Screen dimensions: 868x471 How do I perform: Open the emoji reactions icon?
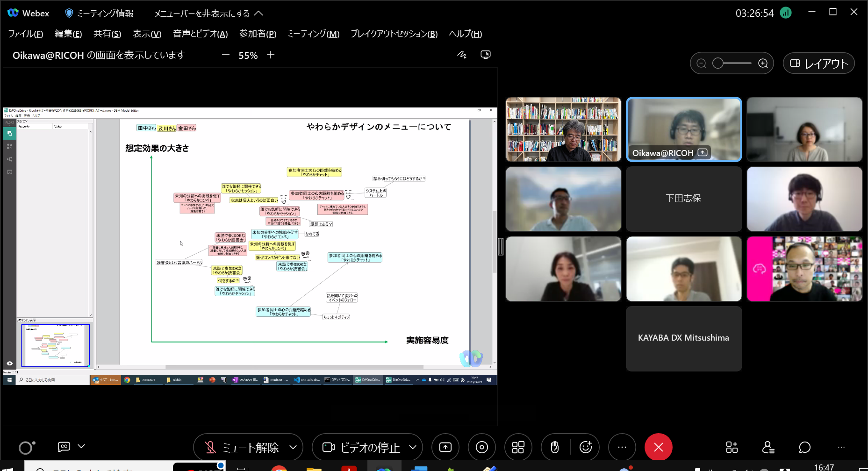(x=586, y=447)
